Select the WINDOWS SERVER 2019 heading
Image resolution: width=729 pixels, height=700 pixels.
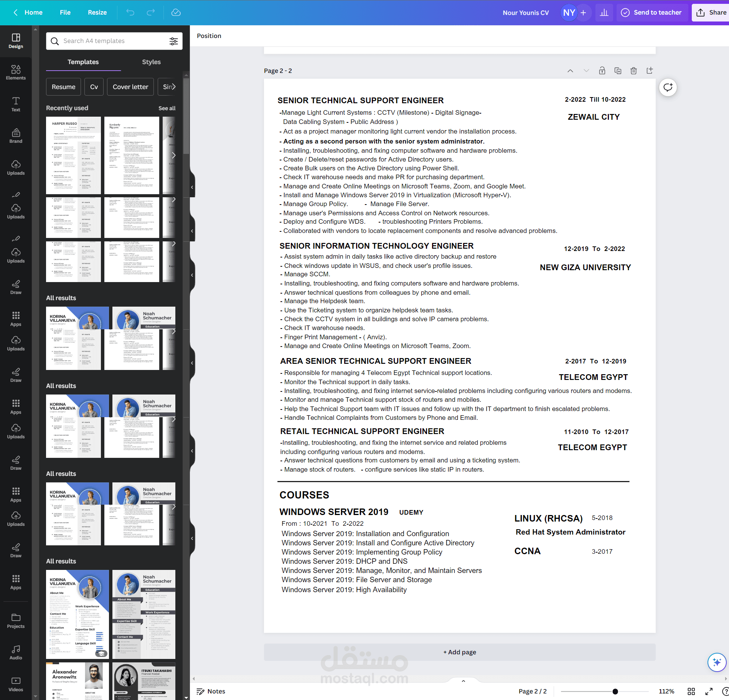(334, 512)
